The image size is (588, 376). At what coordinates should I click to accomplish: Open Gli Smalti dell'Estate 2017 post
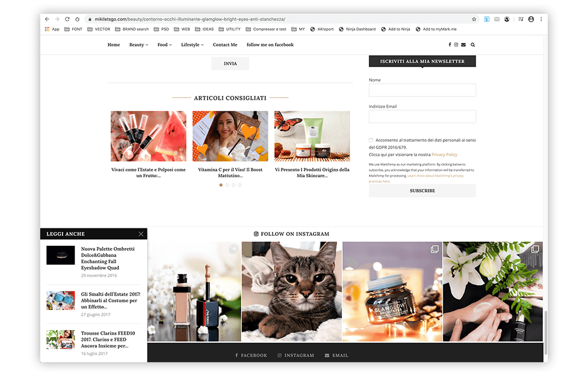(x=111, y=300)
